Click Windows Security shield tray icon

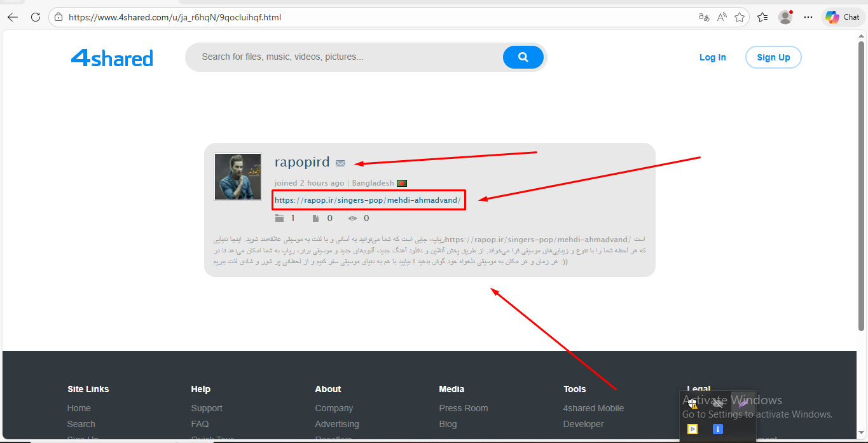(x=692, y=403)
